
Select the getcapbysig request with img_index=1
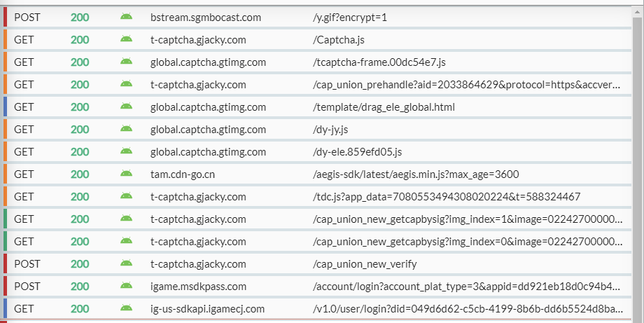[x=466, y=219]
